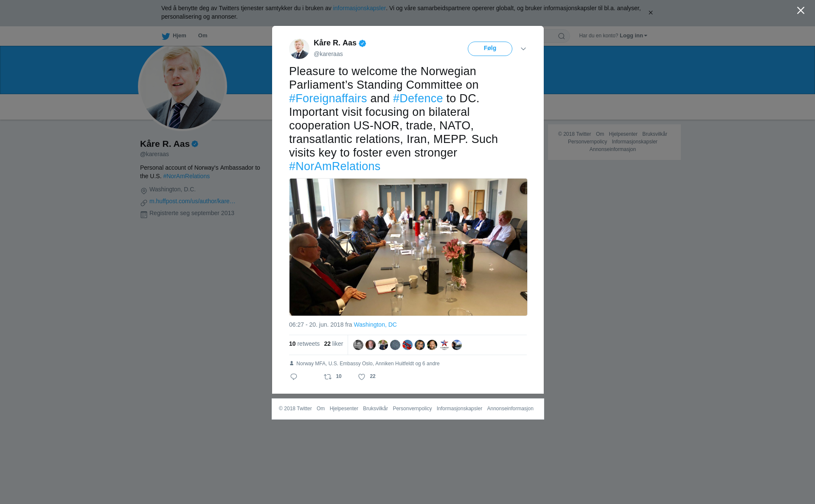Enlarge the meeting room photo in tweet
This screenshot has height=504, width=815.
(x=408, y=247)
